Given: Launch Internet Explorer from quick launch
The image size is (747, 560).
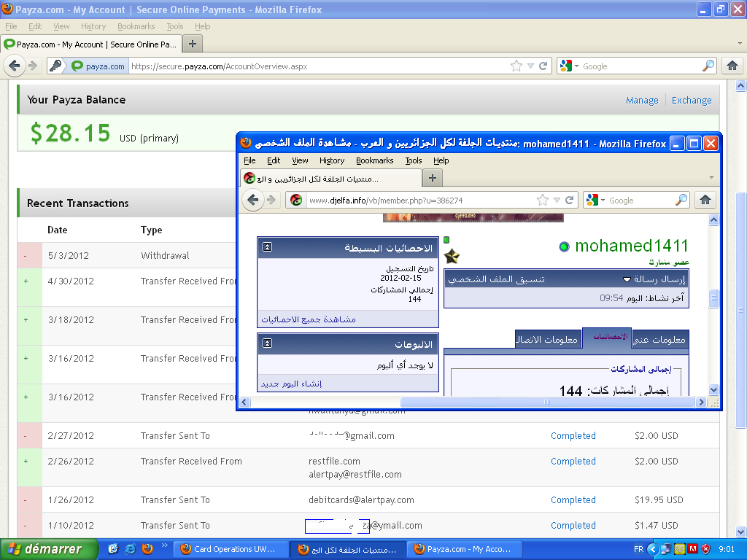Looking at the screenshot, I should [130, 549].
